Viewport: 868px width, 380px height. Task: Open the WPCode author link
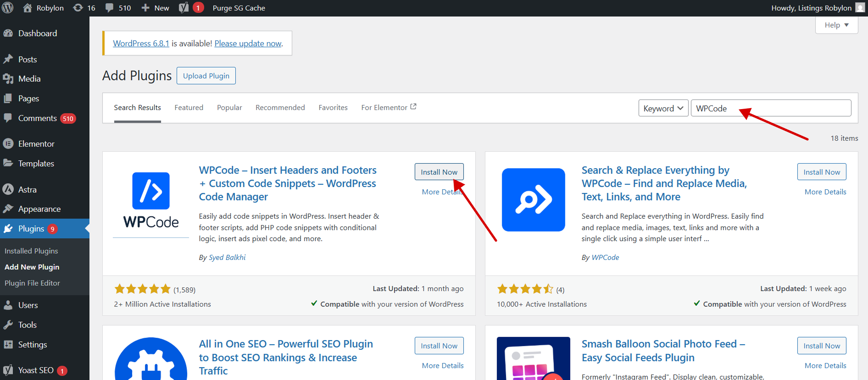(605, 257)
